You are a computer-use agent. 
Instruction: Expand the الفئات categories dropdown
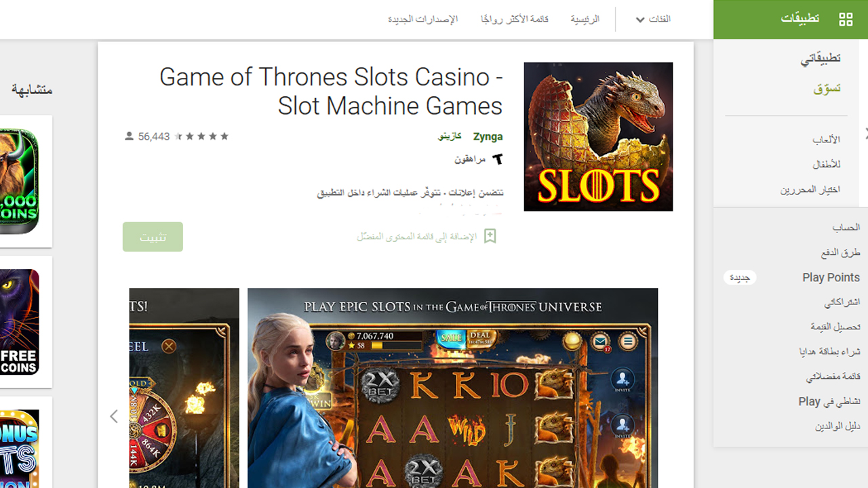(653, 20)
